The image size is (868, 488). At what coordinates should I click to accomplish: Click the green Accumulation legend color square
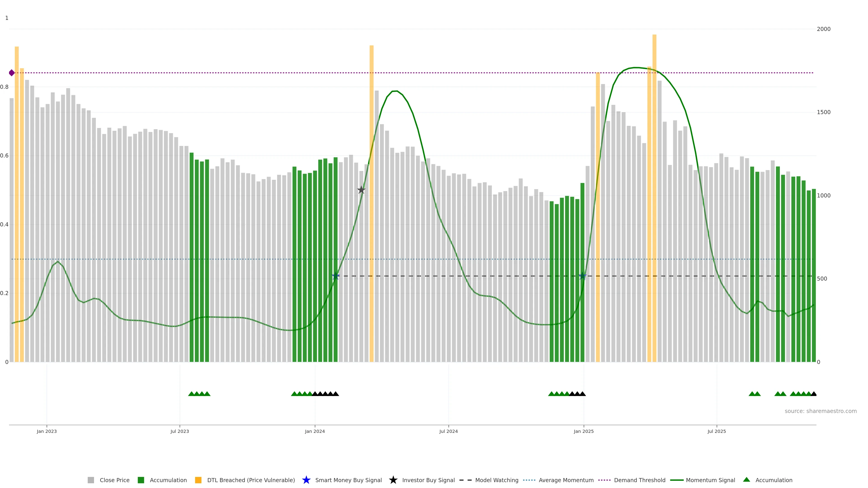click(141, 480)
